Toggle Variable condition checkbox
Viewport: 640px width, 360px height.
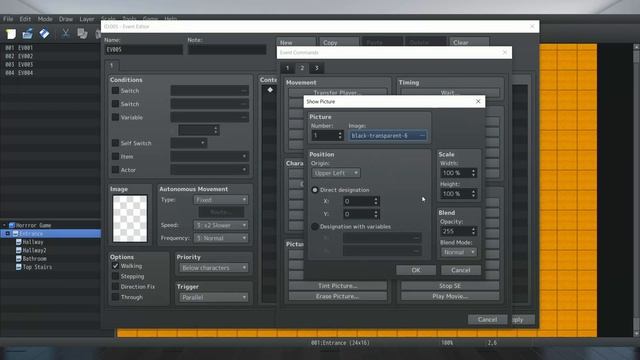pyautogui.click(x=115, y=117)
